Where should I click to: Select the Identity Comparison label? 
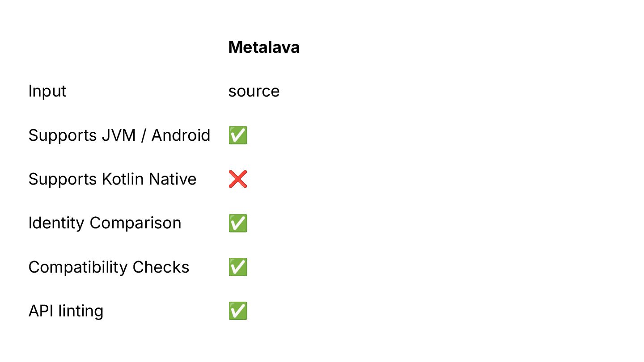pos(105,223)
